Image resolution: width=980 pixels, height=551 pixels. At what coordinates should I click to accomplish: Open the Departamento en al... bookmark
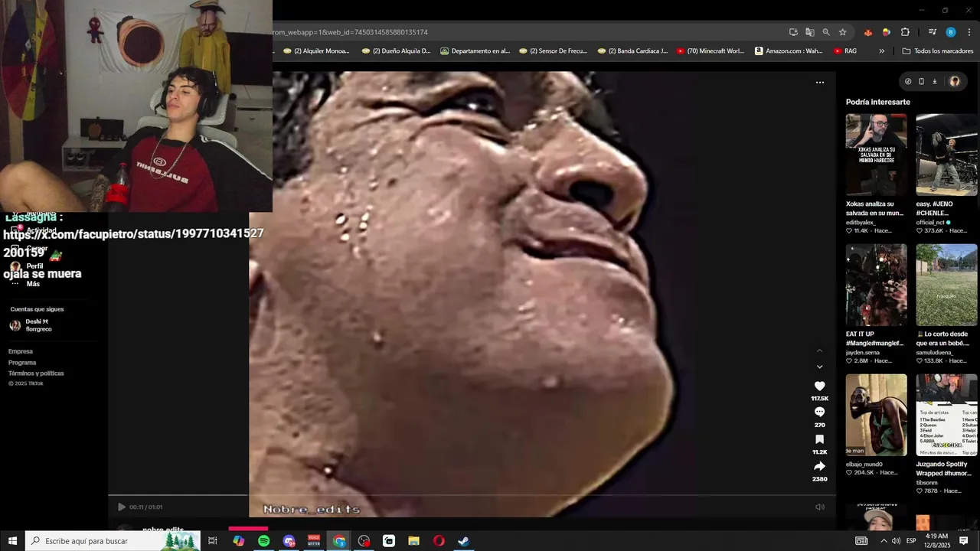click(x=475, y=51)
